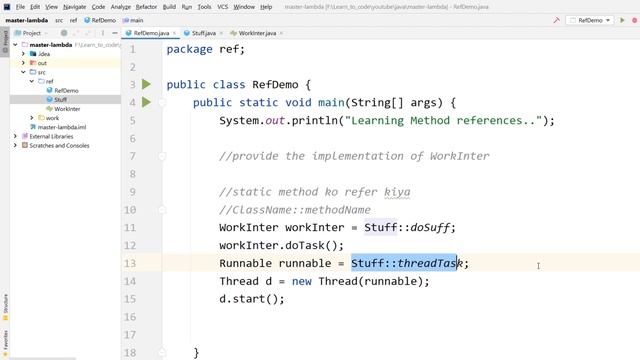Image resolution: width=640 pixels, height=360 pixels.
Task: Open the Code menu
Action: [98, 7]
